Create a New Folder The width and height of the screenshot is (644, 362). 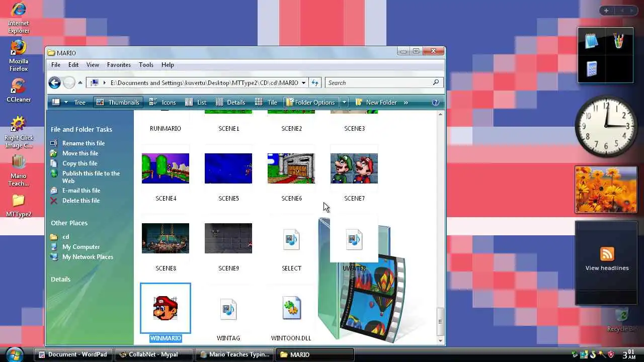[376, 102]
